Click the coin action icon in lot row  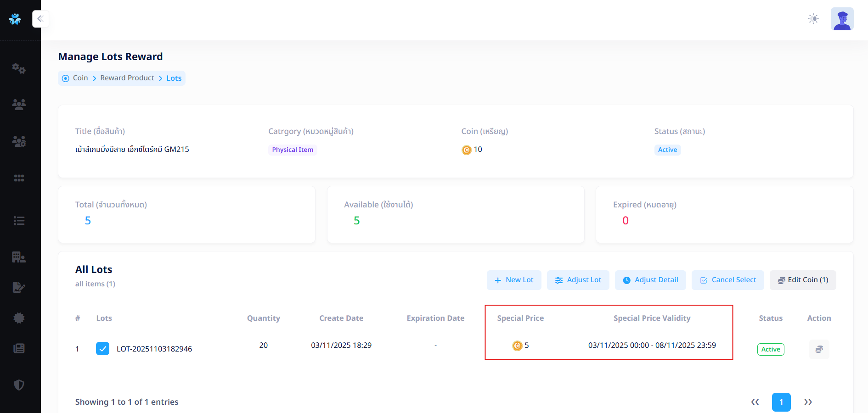coord(819,349)
